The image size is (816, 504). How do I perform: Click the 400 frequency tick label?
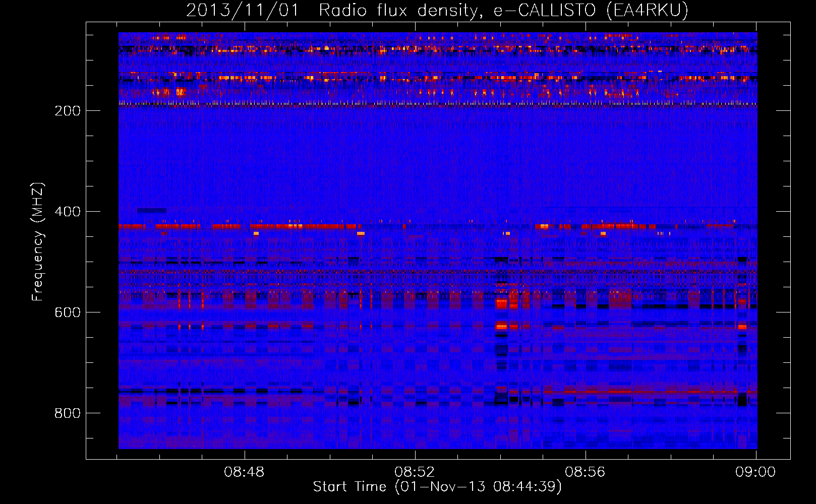[x=68, y=212]
